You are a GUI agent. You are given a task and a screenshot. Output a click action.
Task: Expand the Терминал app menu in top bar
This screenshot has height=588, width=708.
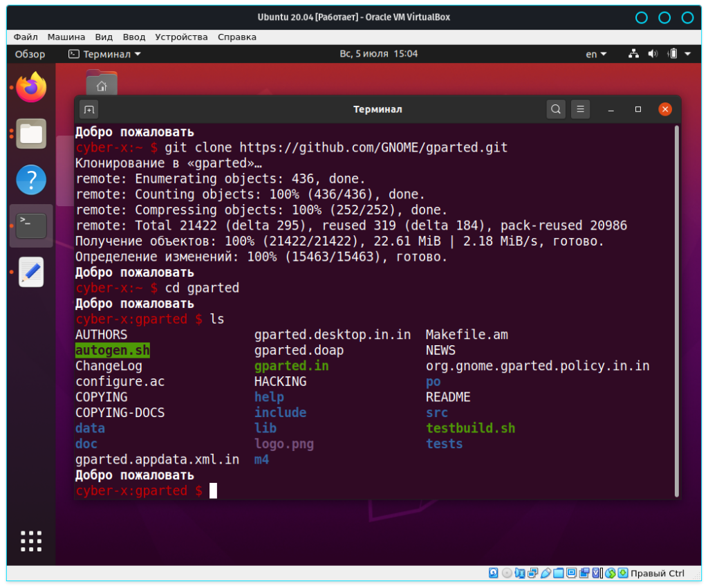[x=104, y=54]
